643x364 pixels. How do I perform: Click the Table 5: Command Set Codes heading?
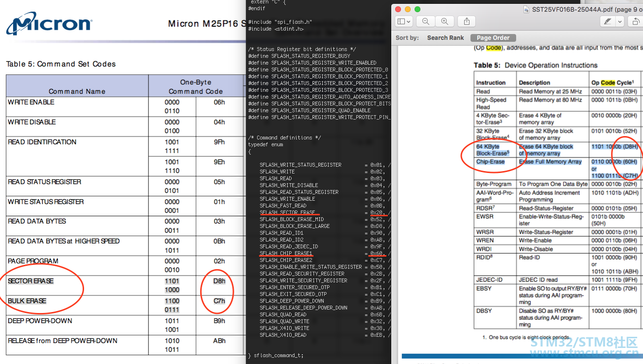[x=61, y=64]
